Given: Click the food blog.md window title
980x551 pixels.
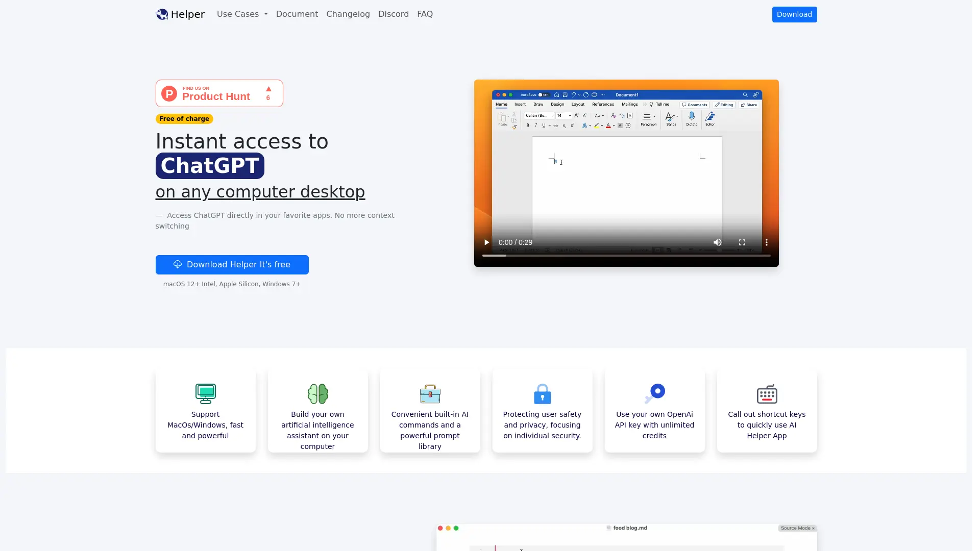Looking at the screenshot, I should [x=630, y=528].
